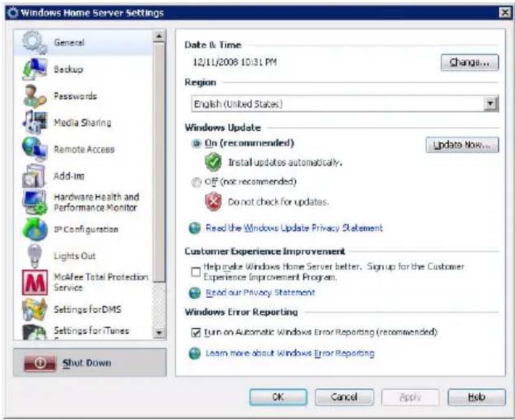515x420 pixels.
Task: Open the General settings category
Action: (83, 43)
